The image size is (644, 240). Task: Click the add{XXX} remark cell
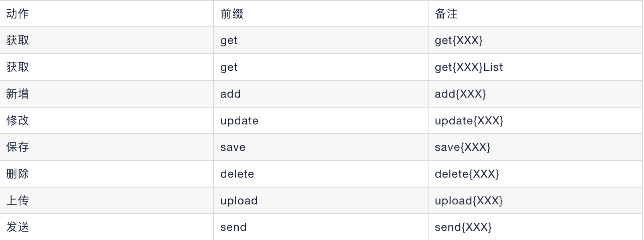[460, 94]
